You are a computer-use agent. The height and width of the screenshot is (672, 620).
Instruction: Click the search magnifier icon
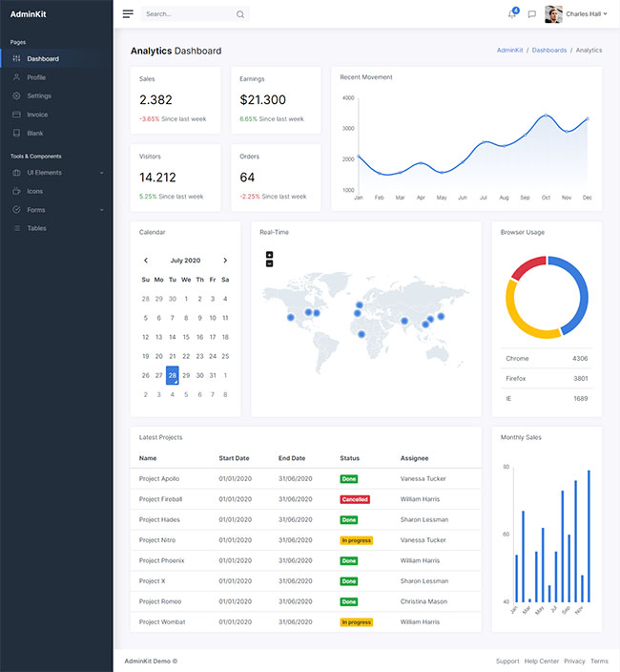[239, 14]
